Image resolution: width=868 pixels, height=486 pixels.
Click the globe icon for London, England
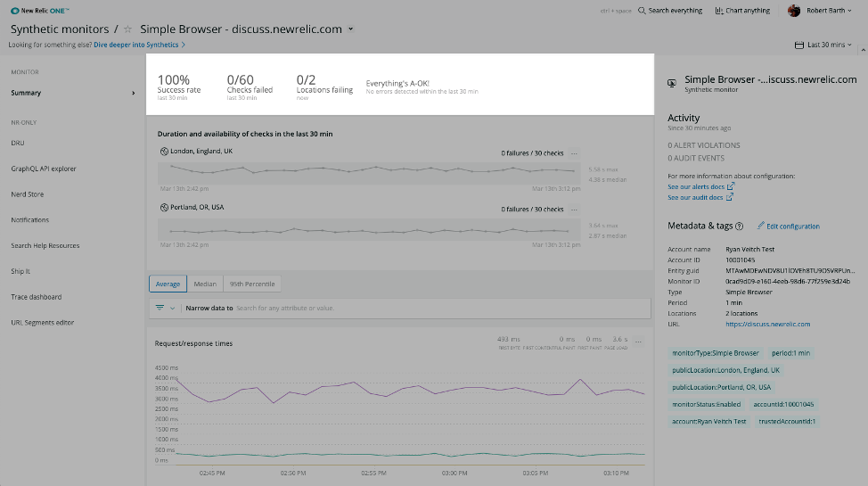point(164,152)
